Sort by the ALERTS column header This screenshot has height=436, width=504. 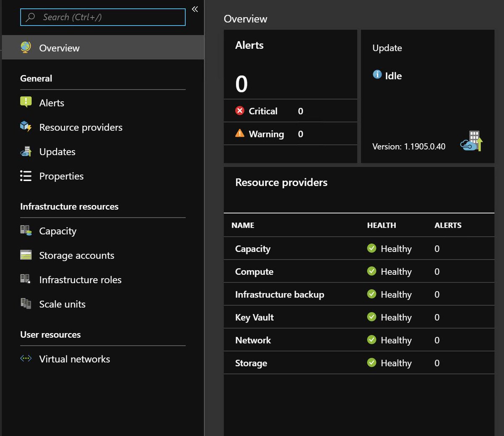(x=448, y=225)
